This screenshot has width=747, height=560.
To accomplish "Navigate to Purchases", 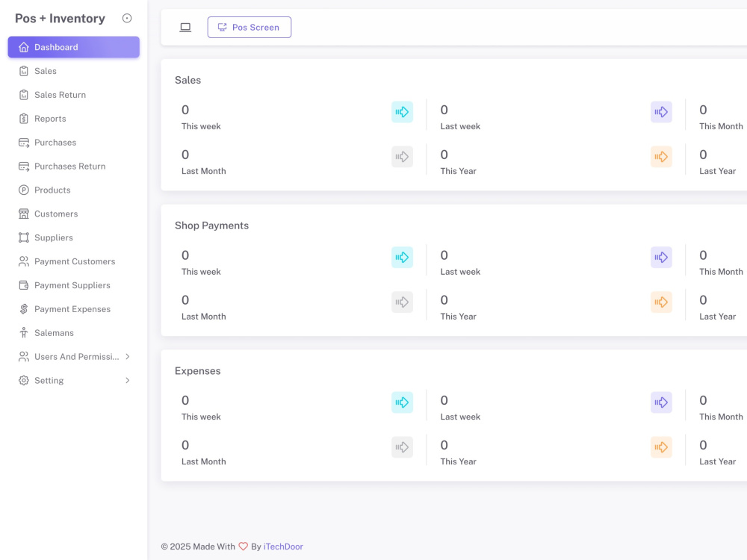I will [74, 143].
